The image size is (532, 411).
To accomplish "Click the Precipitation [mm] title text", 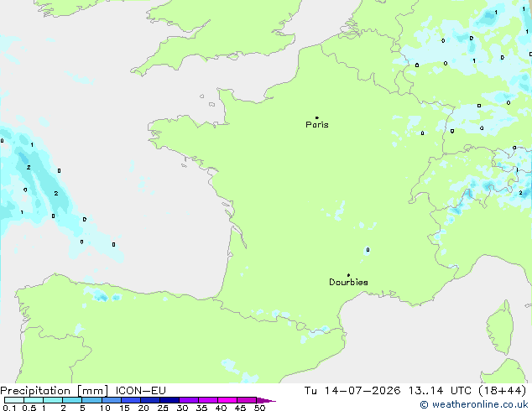I will point(55,391).
